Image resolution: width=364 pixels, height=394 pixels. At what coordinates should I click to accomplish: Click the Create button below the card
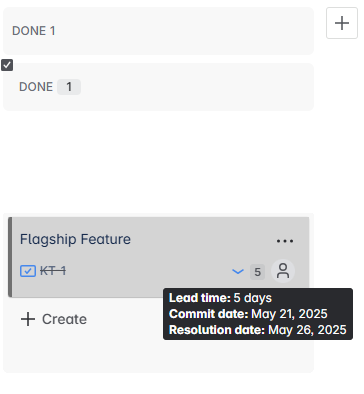(x=54, y=319)
